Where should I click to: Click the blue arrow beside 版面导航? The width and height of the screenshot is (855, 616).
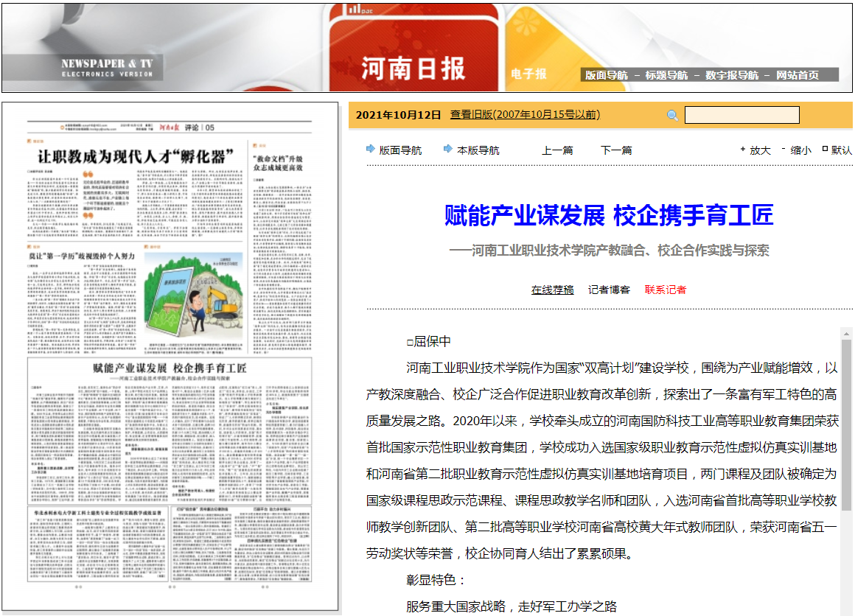[x=370, y=150]
